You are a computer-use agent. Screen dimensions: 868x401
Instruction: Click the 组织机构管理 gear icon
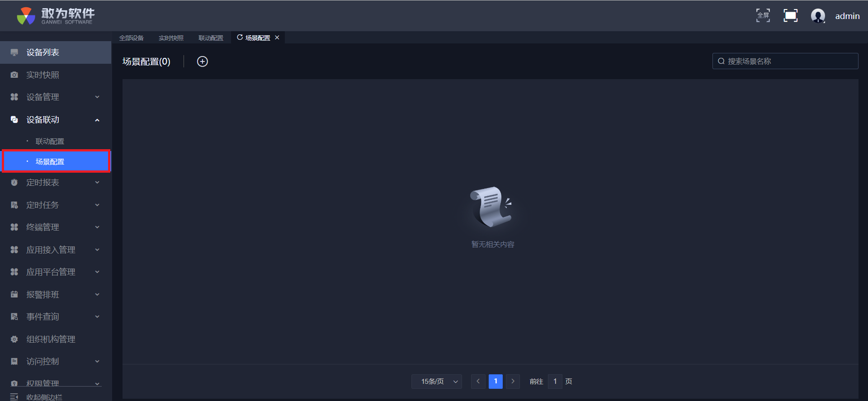(14, 340)
